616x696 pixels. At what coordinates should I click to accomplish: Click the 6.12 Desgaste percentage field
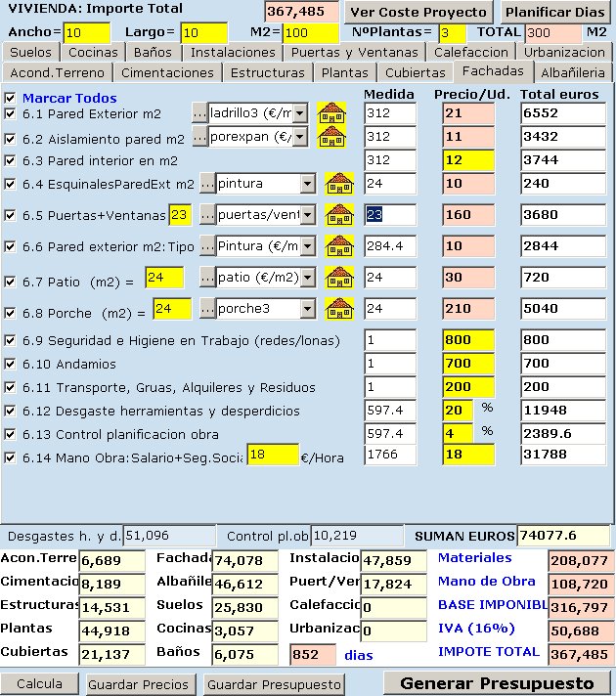(458, 410)
